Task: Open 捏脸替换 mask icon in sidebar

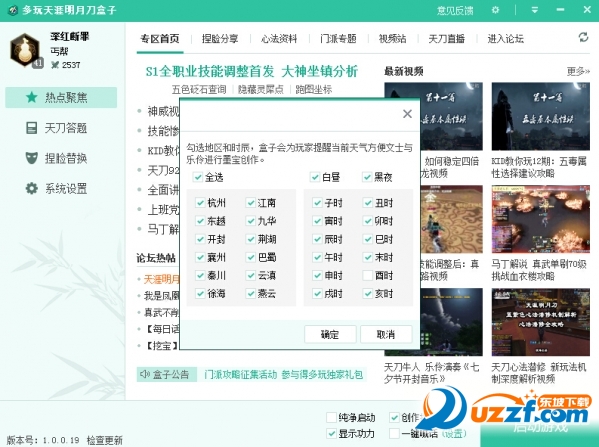Action: 32,158
